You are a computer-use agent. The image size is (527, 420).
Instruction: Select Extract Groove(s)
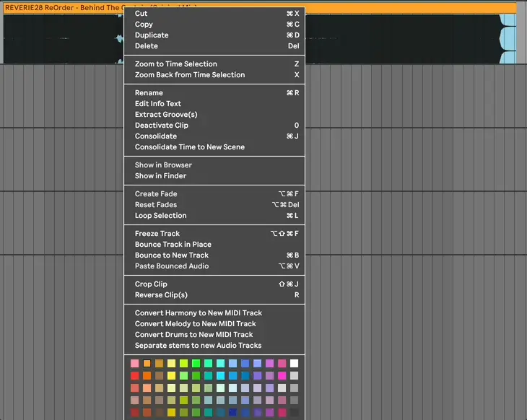point(214,114)
